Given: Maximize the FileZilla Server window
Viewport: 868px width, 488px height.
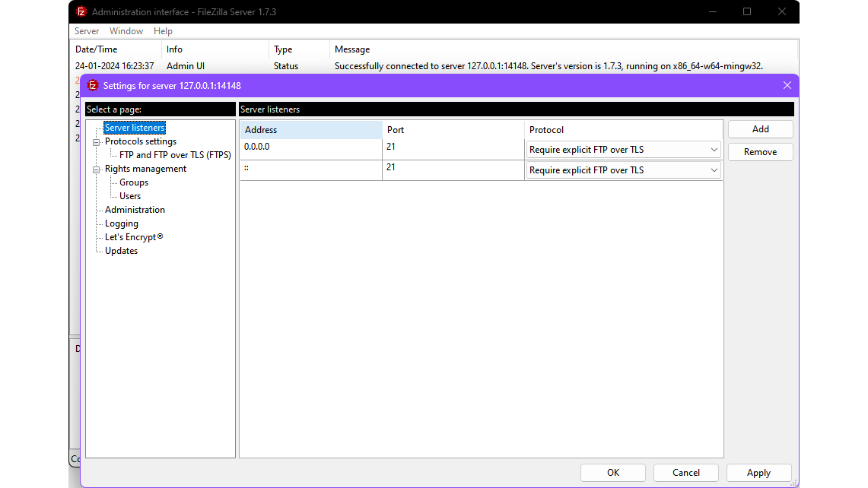Looking at the screenshot, I should pos(747,11).
